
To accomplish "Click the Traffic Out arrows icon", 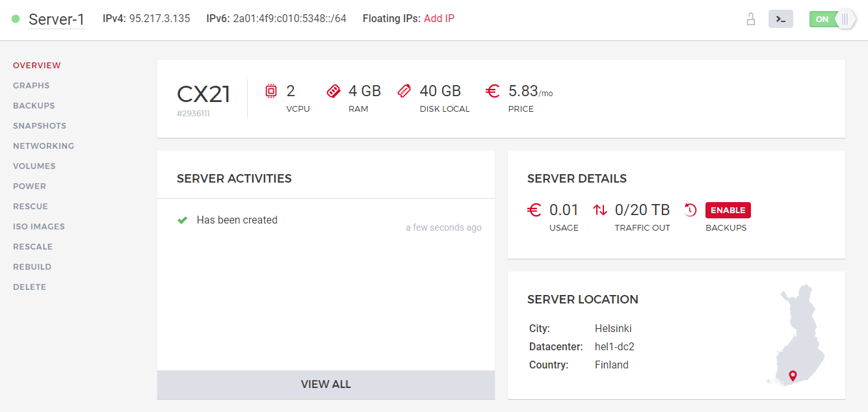I will click(x=599, y=209).
